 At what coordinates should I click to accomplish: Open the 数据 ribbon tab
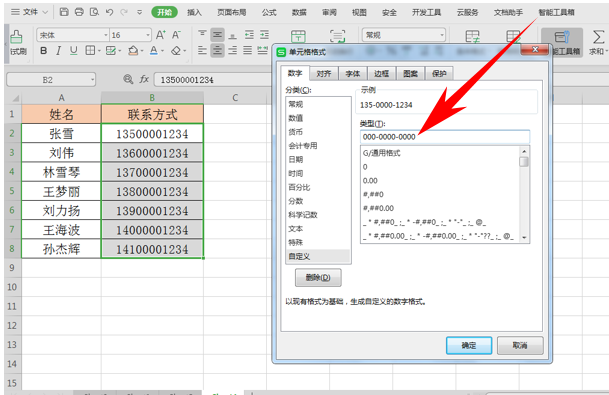click(299, 12)
